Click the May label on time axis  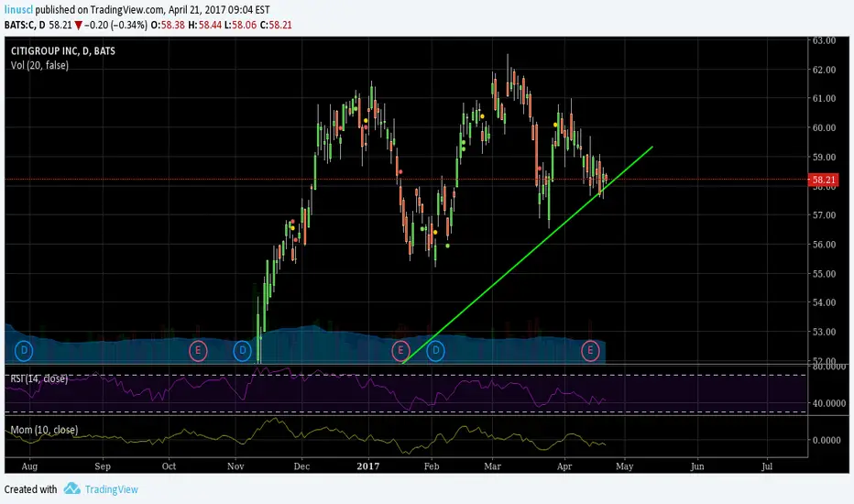coord(624,466)
